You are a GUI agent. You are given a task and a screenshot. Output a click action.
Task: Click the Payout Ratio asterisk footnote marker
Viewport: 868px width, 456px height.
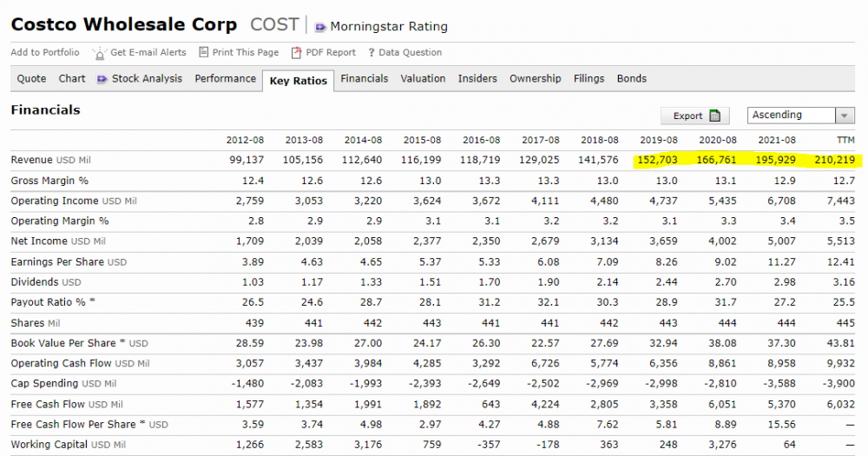93,301
